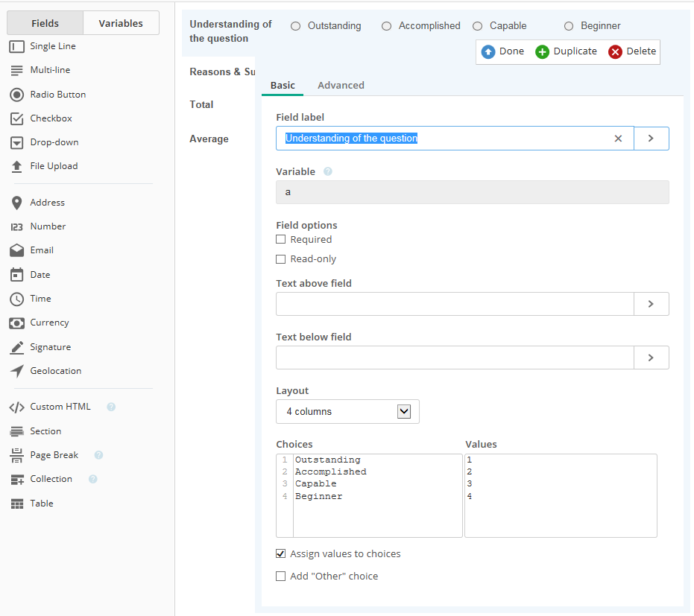Screen dimensions: 694x616
Task: Insert a Custom HTML element icon
Action: (17, 407)
